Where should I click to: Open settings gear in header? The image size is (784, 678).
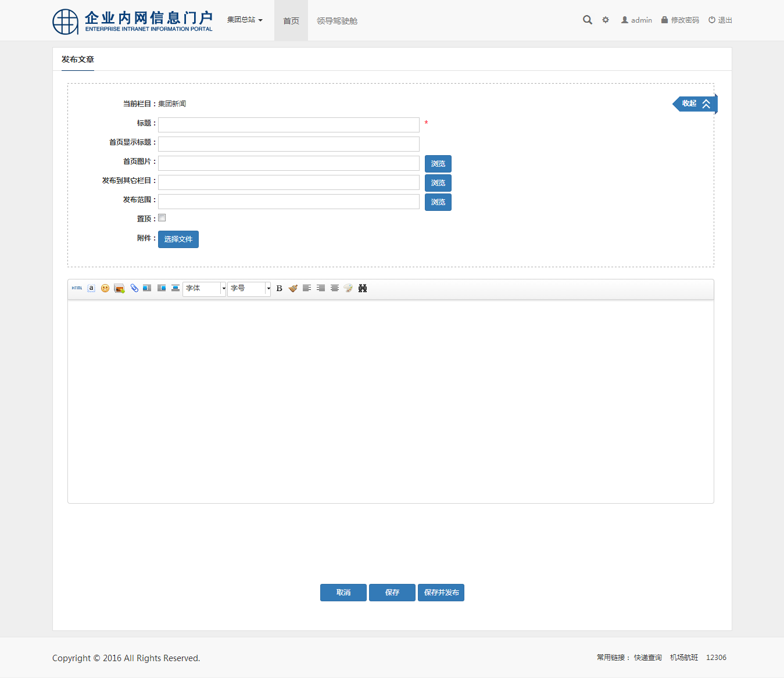(606, 20)
